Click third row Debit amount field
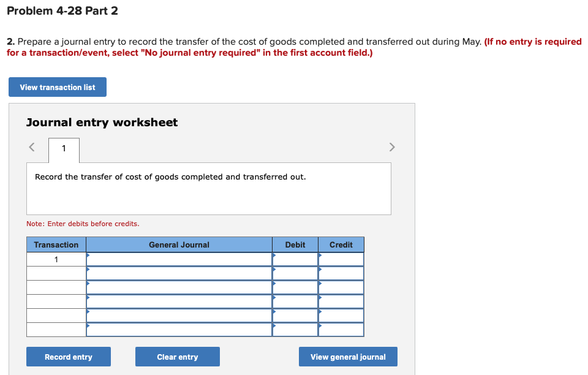This screenshot has height=375, width=588. [295, 287]
